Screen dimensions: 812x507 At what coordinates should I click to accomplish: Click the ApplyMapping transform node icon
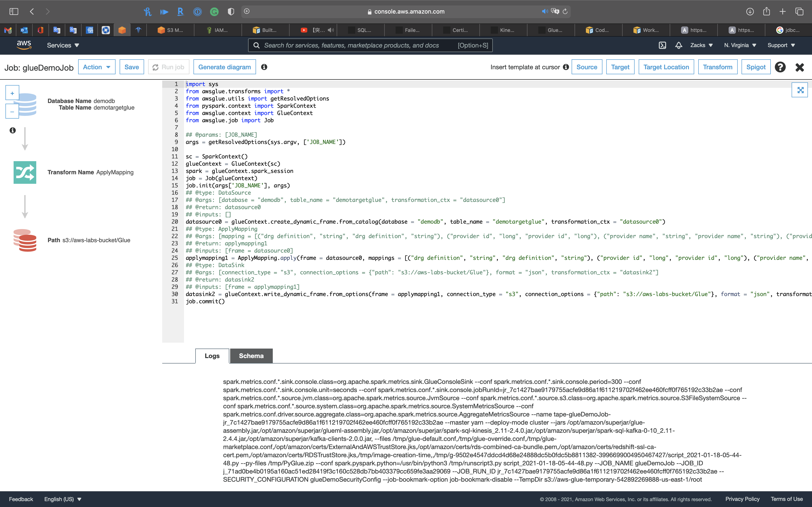pyautogui.click(x=25, y=172)
